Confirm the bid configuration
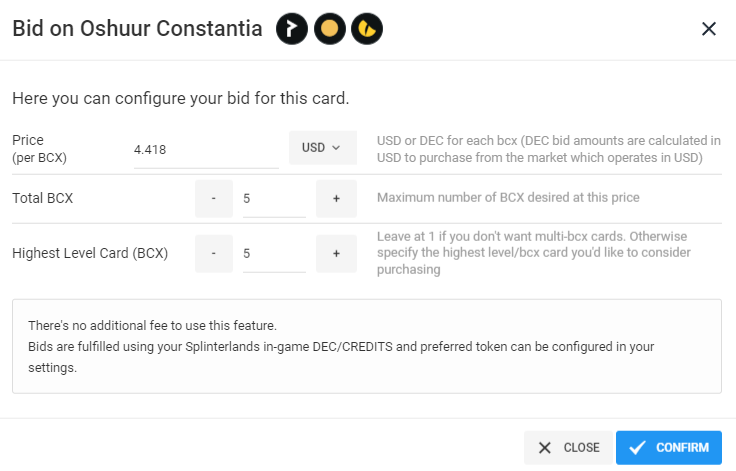Viewport: 736px width, 471px height. 669,448
